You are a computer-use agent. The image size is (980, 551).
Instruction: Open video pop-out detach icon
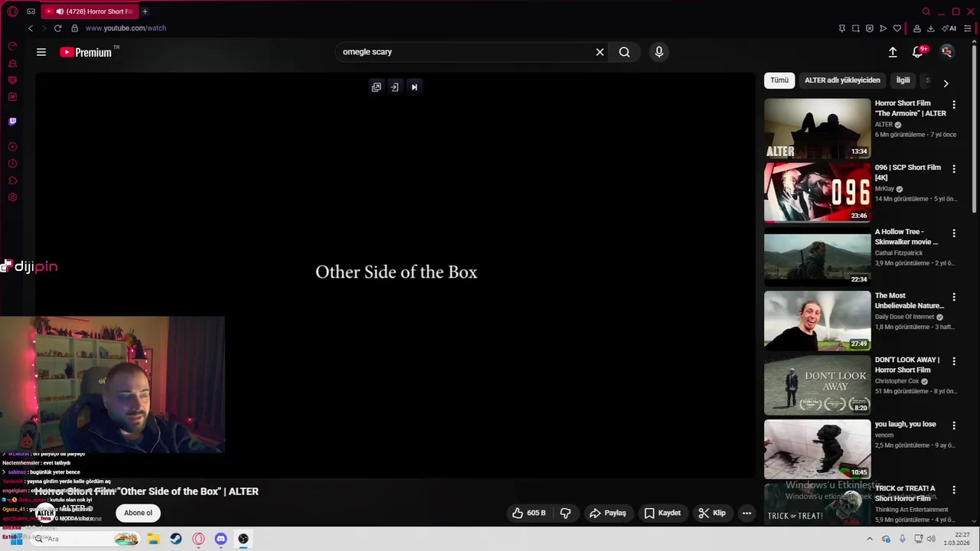coord(376,87)
